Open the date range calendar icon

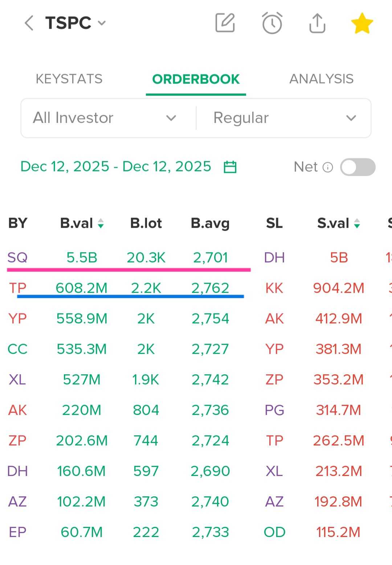point(230,167)
